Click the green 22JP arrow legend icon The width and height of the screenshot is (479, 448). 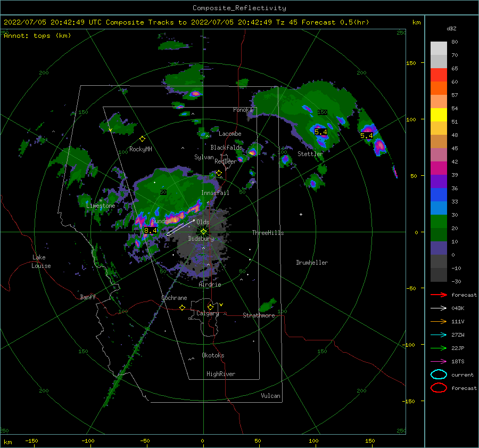[439, 348]
